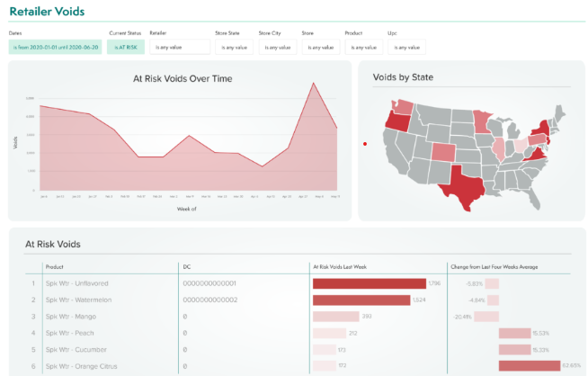The width and height of the screenshot is (588, 376).
Task: Click the highest peak on the voids chart
Action: coord(313,83)
